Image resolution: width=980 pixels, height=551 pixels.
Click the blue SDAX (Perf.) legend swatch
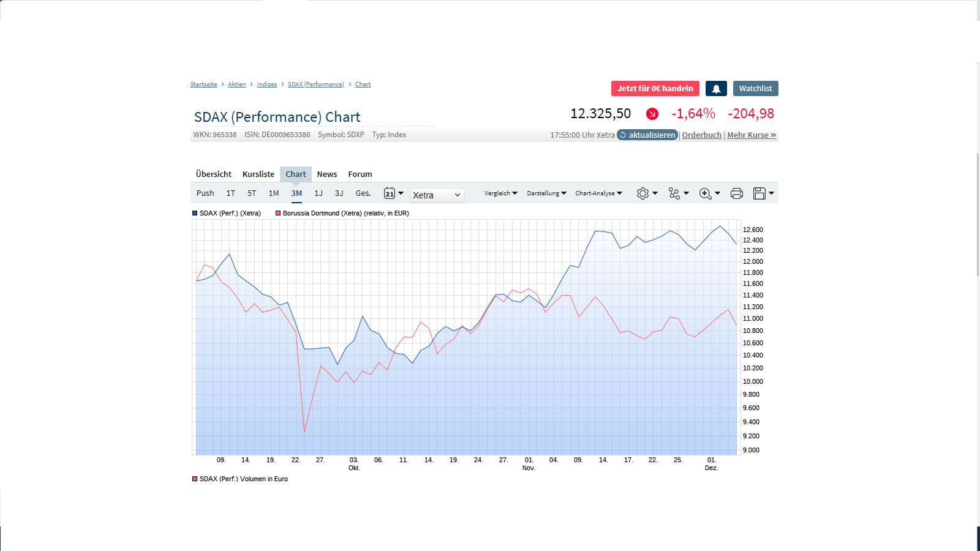coord(195,213)
